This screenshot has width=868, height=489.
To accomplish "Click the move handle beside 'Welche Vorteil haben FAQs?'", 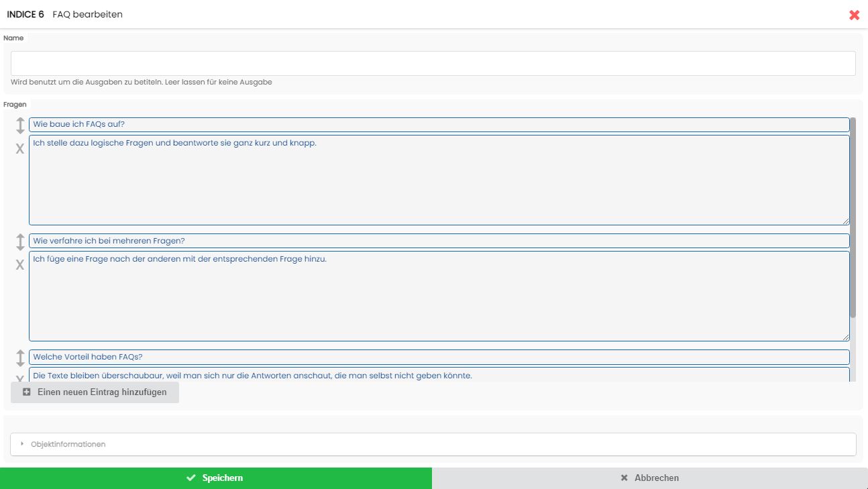I will 20,358.
